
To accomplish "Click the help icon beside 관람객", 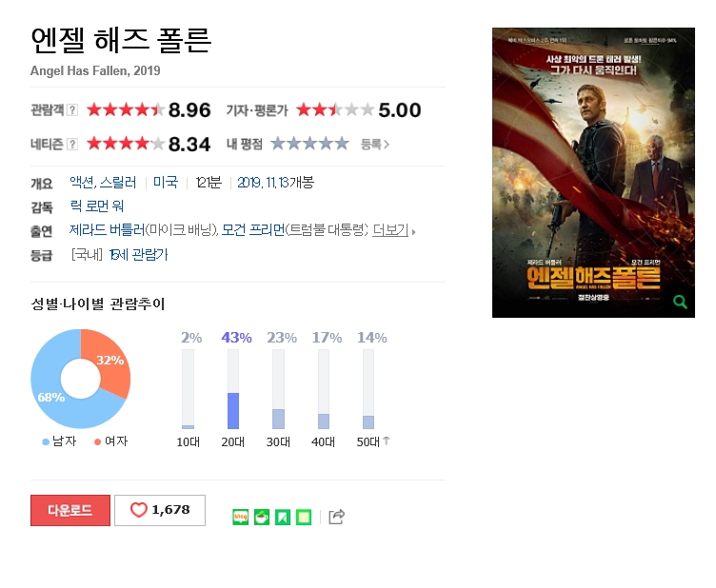I will [x=72, y=110].
